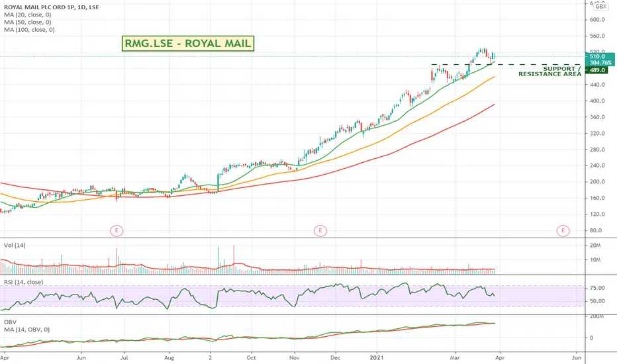Click the 10M volume scale label
617x364 pixels.
(x=595, y=259)
